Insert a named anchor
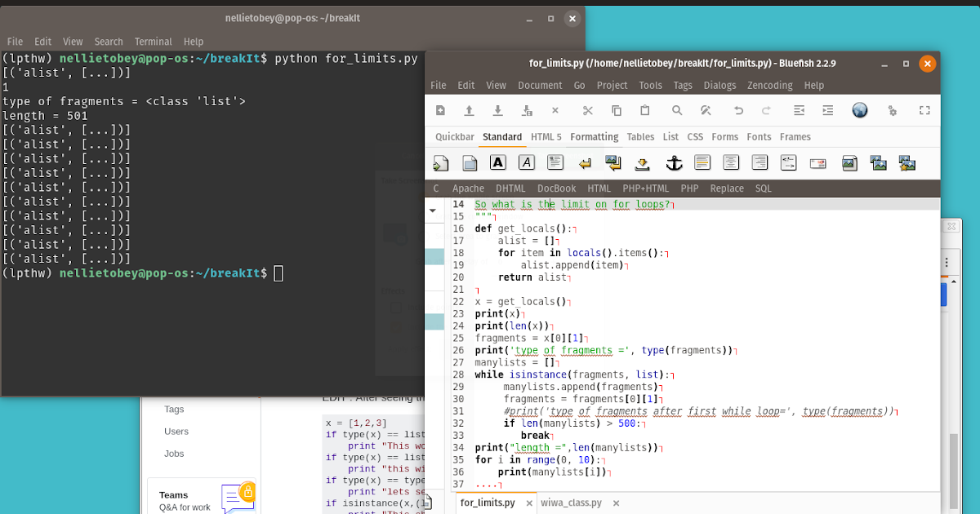Viewport: 980px width, 514px height. (x=675, y=162)
